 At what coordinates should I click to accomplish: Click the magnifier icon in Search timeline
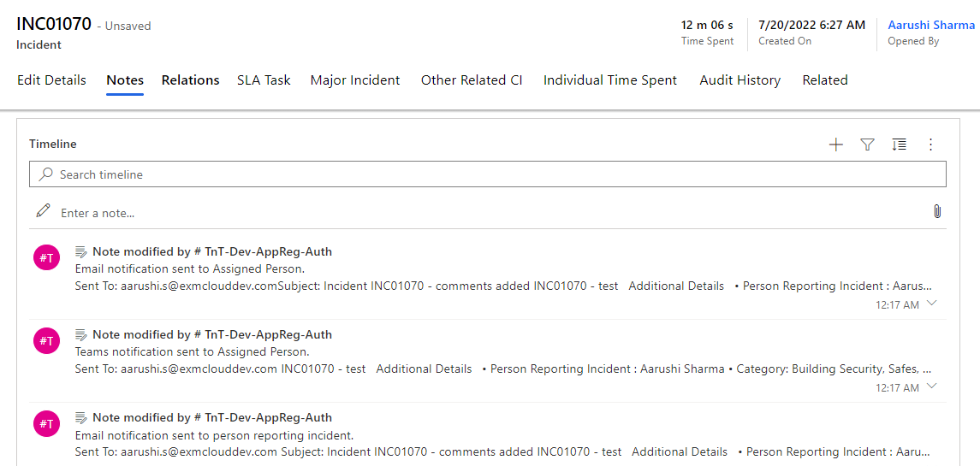pyautogui.click(x=45, y=174)
